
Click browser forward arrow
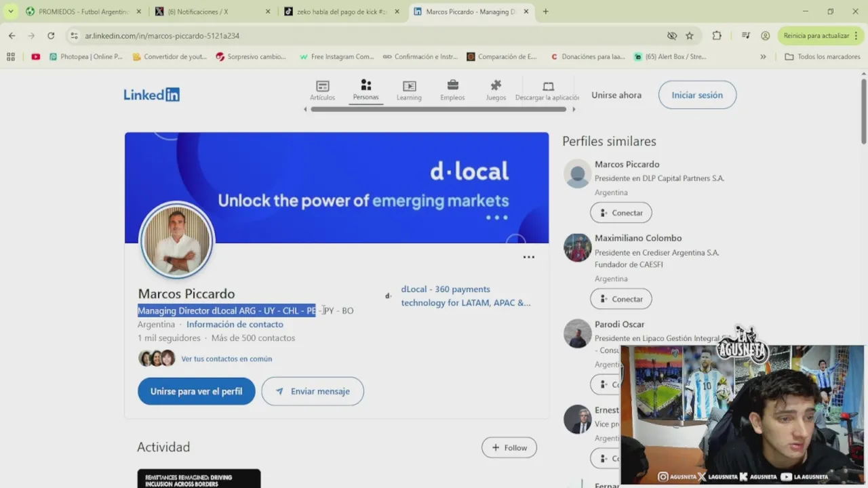tap(31, 36)
